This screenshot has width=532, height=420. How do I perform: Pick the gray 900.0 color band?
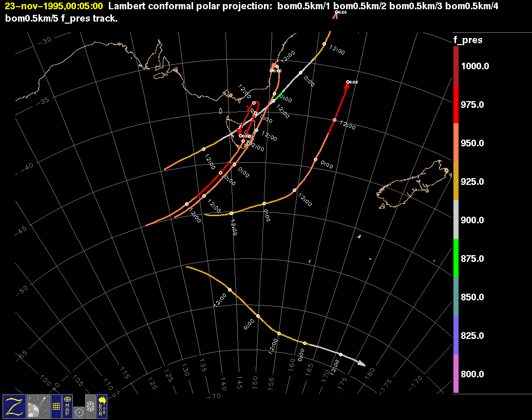coord(456,220)
